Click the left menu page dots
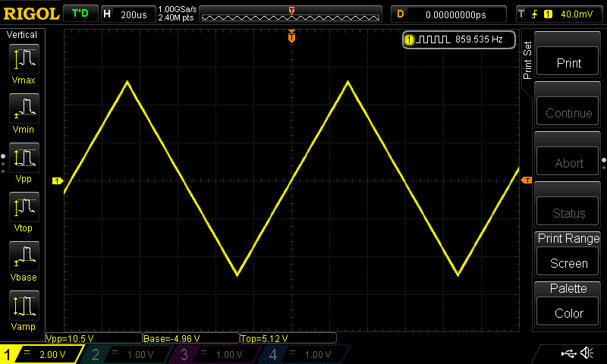 3,164
